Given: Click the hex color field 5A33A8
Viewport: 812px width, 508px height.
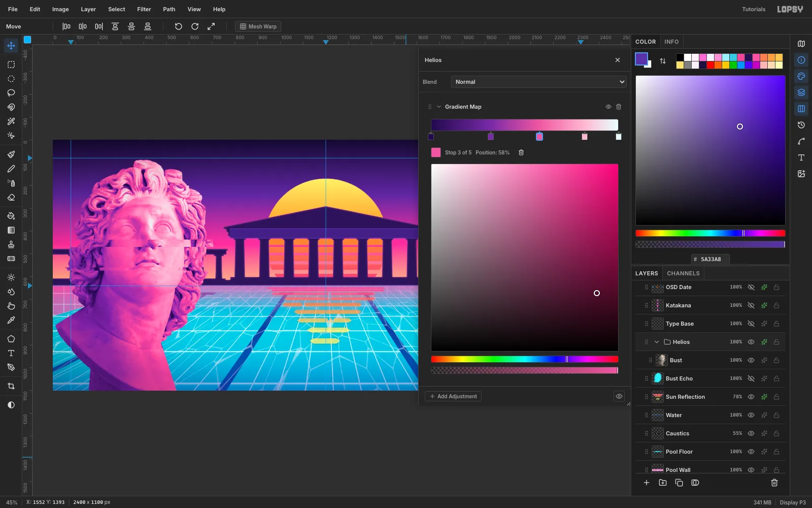Looking at the screenshot, I should point(710,259).
